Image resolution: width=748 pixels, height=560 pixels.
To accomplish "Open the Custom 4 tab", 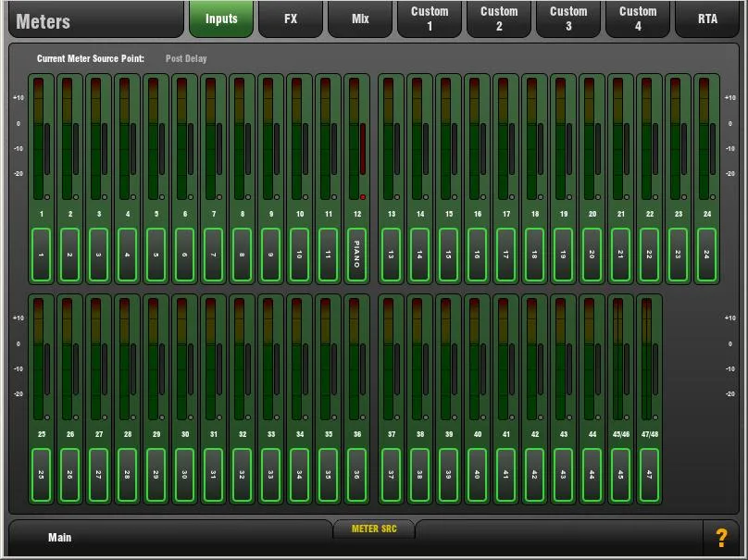I will 638,19.
